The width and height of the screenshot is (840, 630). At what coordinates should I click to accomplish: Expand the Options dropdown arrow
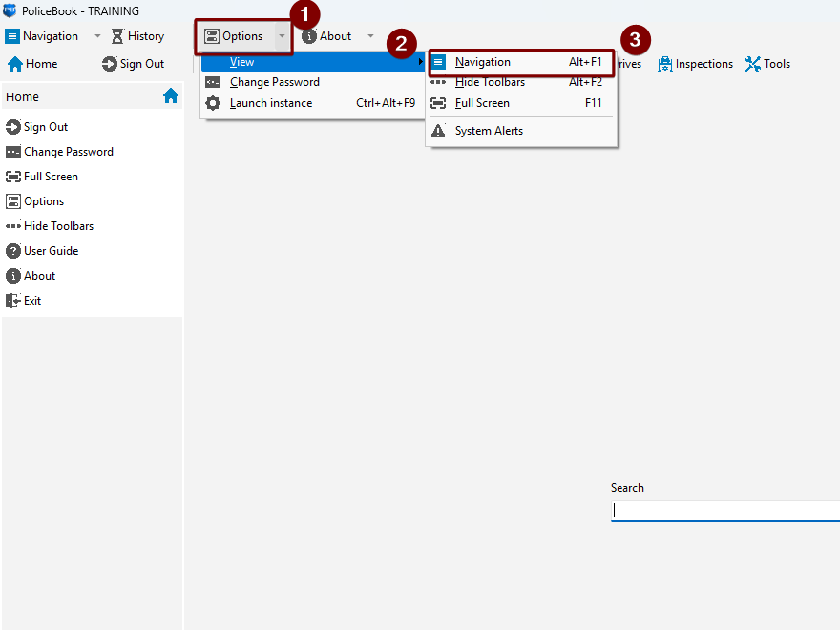tap(282, 36)
